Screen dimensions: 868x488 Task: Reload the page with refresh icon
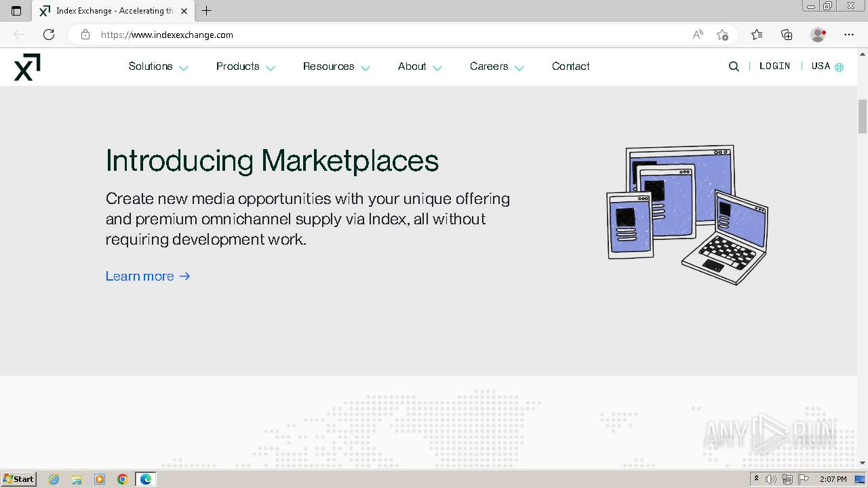(49, 35)
